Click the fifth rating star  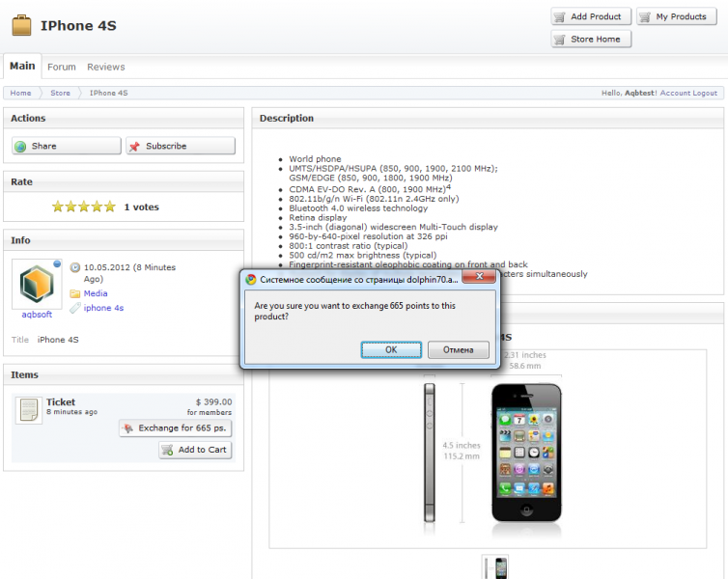[x=109, y=207]
